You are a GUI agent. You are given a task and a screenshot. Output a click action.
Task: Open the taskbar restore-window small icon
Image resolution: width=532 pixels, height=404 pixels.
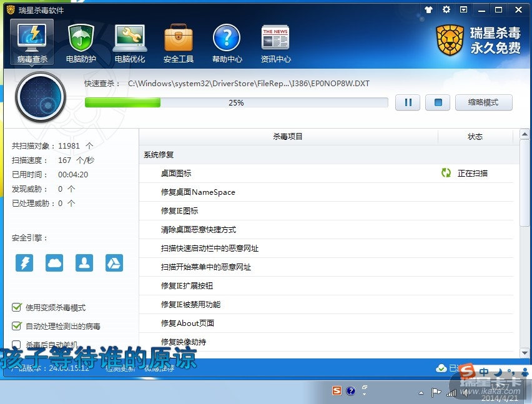(x=365, y=387)
